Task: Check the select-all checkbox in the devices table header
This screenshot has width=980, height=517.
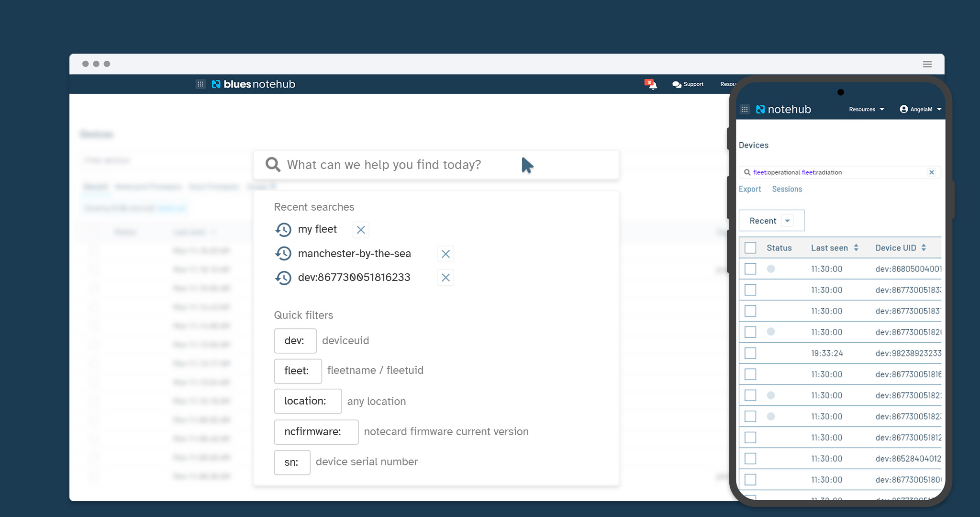Action: tap(750, 247)
